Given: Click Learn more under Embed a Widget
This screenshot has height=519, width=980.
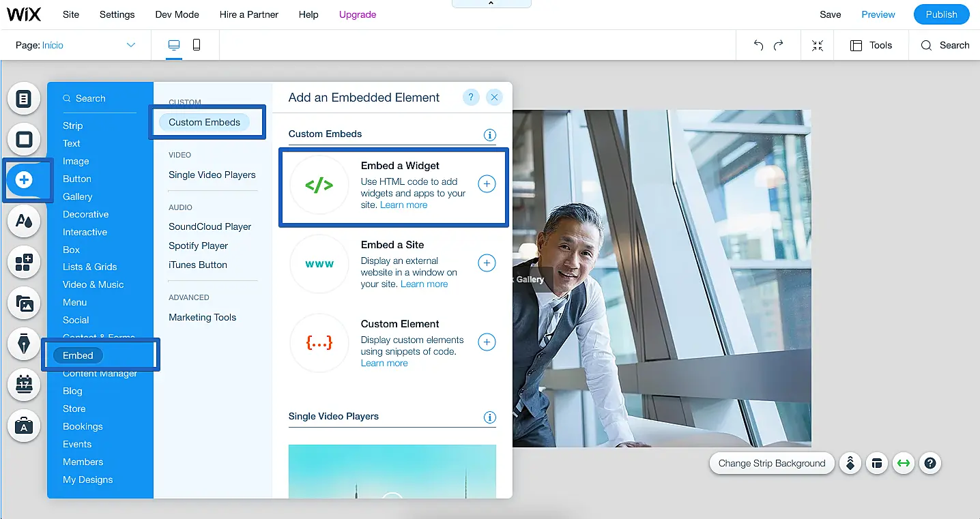Looking at the screenshot, I should click(404, 205).
